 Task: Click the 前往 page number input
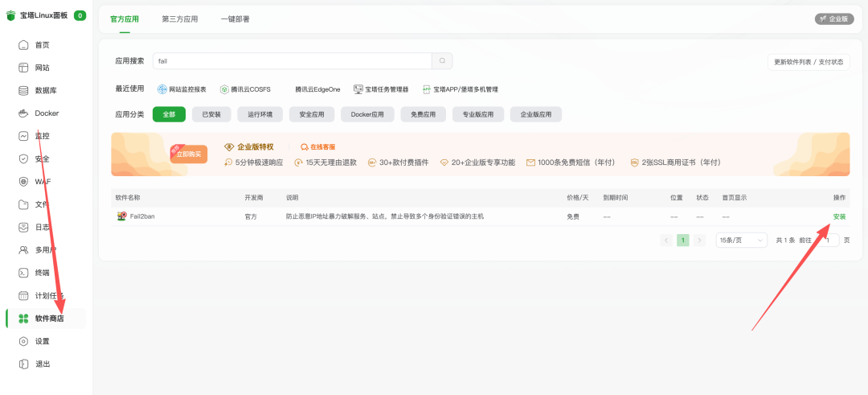coord(826,240)
